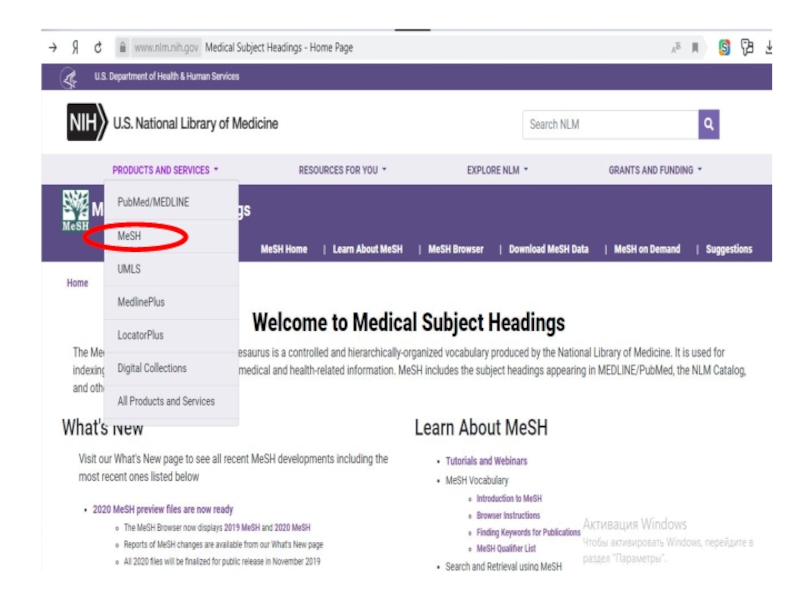This screenshot has height=600, width=800.
Task: Click the padlock site security icon
Action: [x=122, y=48]
